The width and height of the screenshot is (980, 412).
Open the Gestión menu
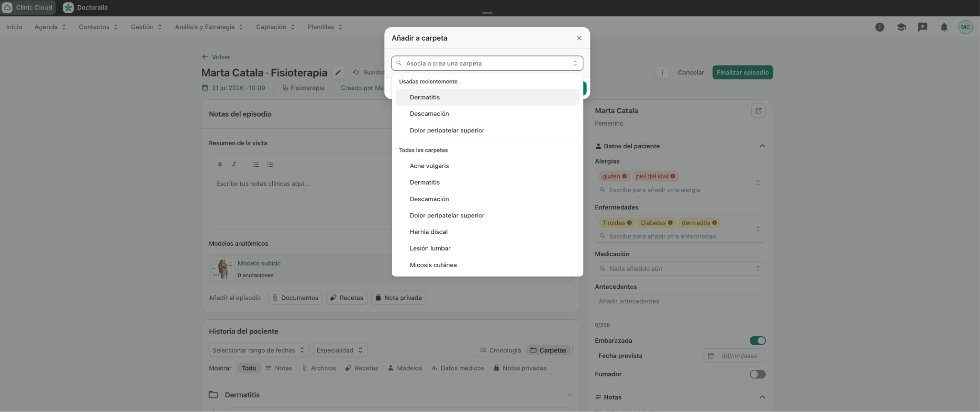tap(146, 27)
